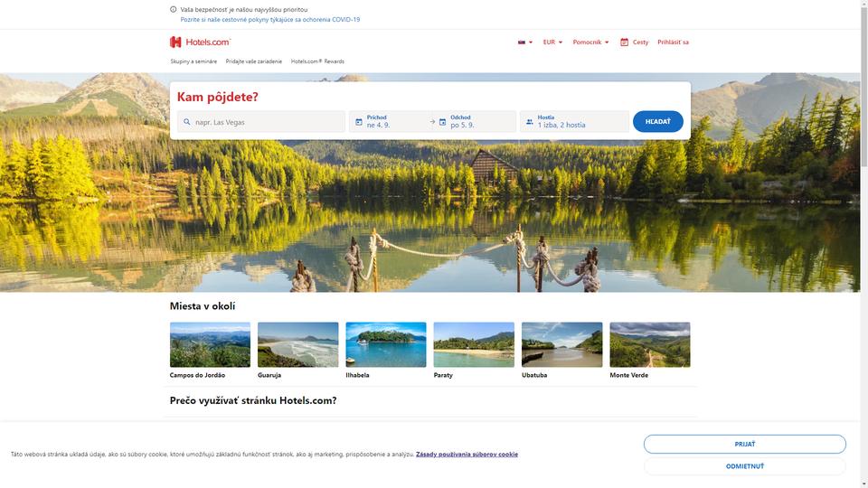Viewport: 868px width, 488px height.
Task: Click the page vertical scrollbar
Action: pyautogui.click(x=864, y=244)
